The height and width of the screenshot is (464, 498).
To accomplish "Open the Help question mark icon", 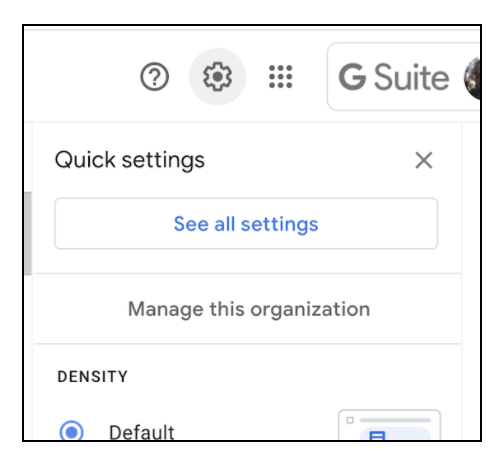I will click(154, 77).
